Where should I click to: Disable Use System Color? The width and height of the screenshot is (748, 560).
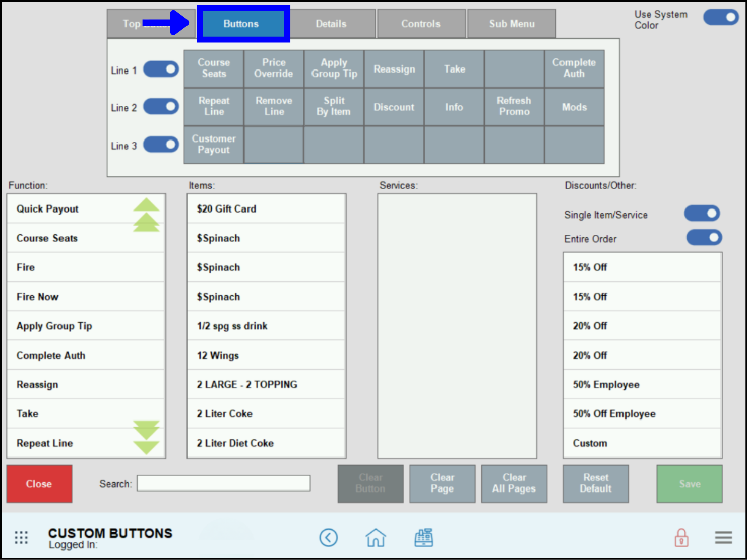pyautogui.click(x=721, y=17)
